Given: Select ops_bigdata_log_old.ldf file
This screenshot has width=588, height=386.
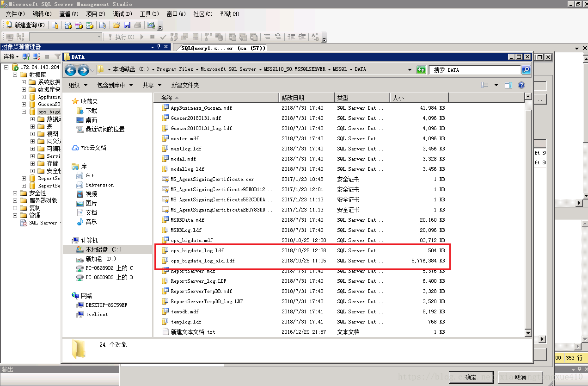Looking at the screenshot, I should pyautogui.click(x=202, y=261).
